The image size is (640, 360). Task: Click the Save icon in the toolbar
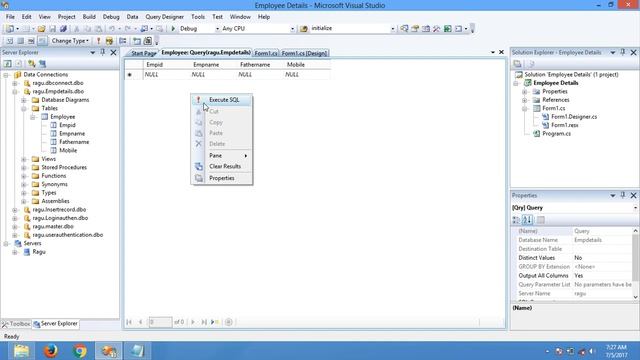point(52,29)
